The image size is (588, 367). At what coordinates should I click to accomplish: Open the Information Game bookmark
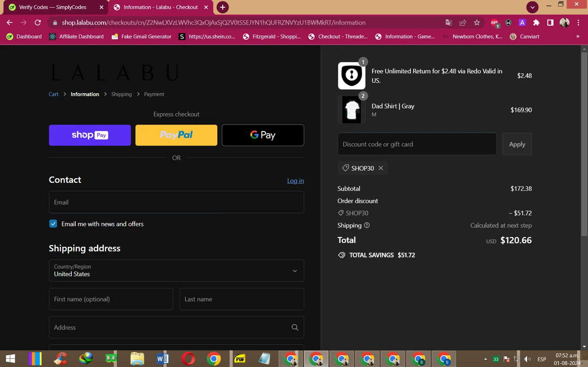405,36
